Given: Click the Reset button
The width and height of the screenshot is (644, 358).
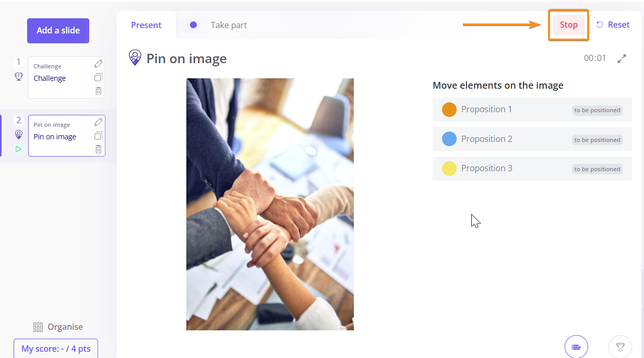Looking at the screenshot, I should tap(613, 25).
